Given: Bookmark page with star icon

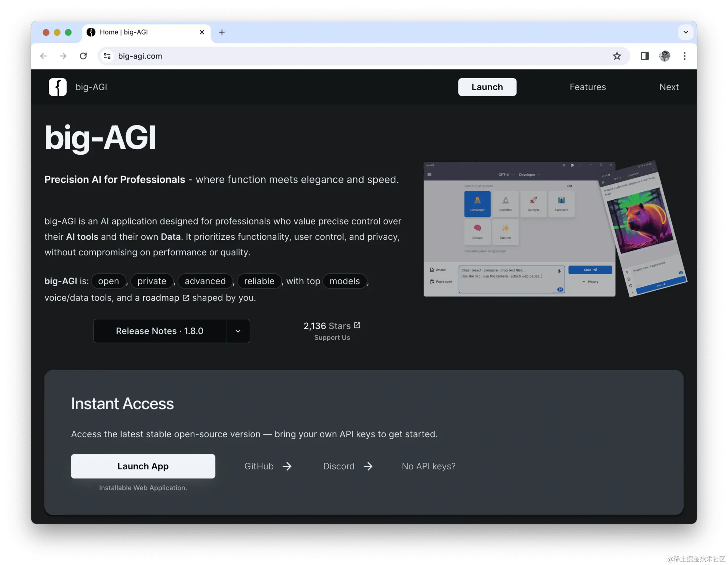Looking at the screenshot, I should [x=617, y=56].
